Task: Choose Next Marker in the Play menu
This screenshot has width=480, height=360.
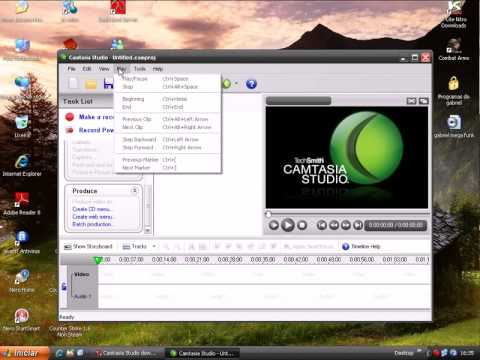Action: click(168, 168)
